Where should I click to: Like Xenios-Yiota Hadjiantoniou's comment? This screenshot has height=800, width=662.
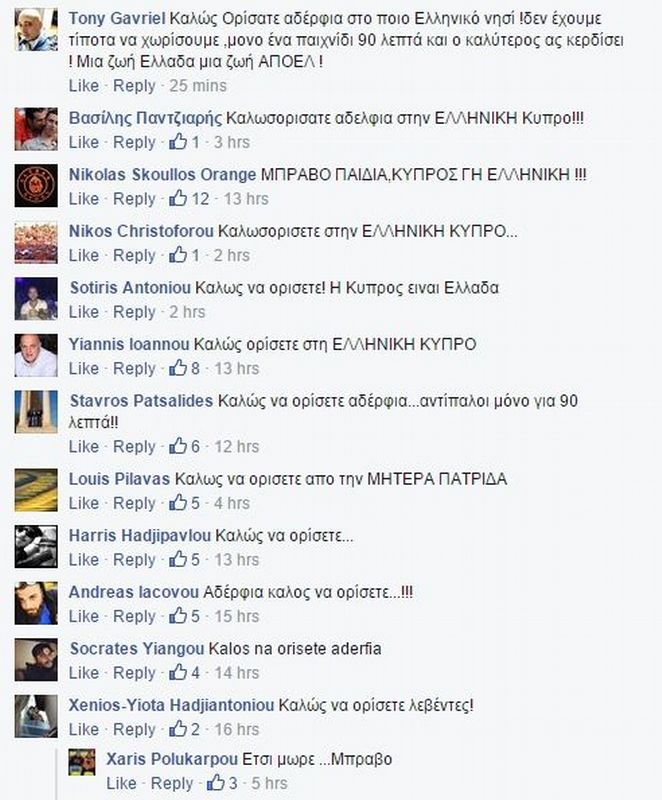point(84,729)
